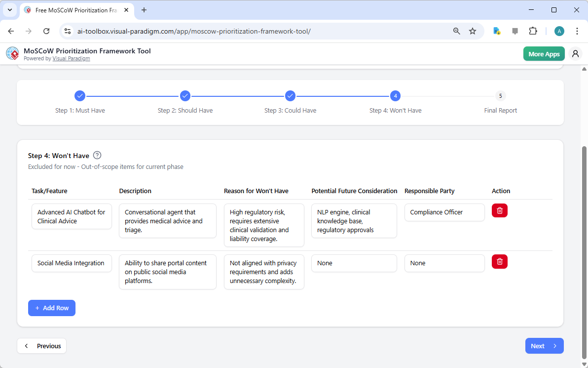Add a new row to the table

(x=52, y=308)
